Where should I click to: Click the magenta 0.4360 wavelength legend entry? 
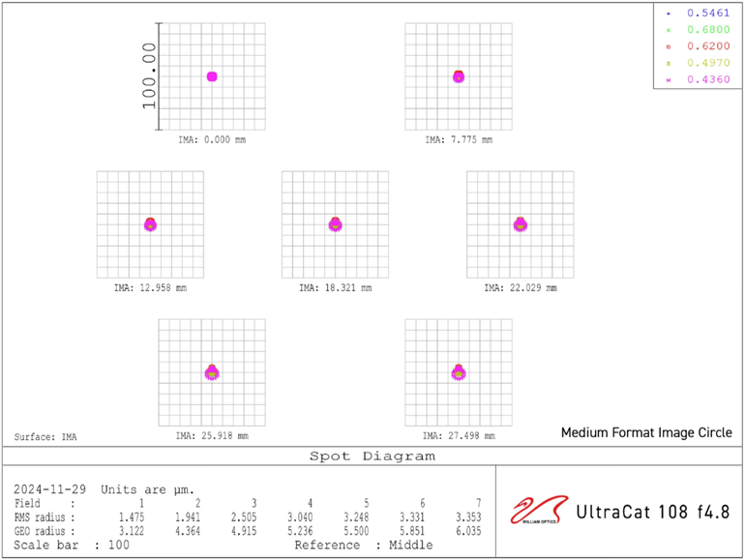point(700,79)
